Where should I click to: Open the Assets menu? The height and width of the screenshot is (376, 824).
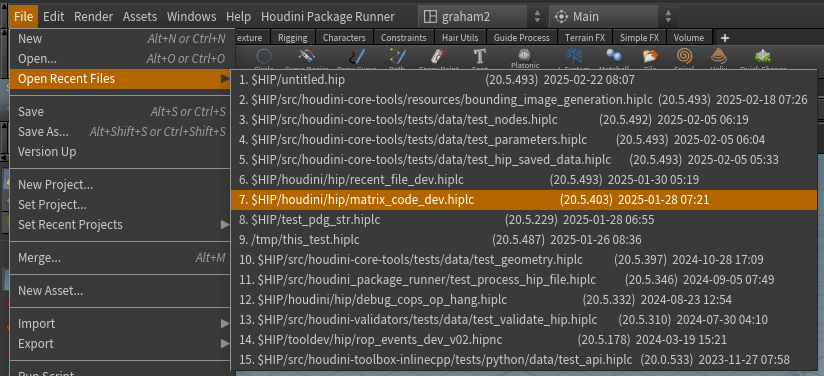pos(140,17)
